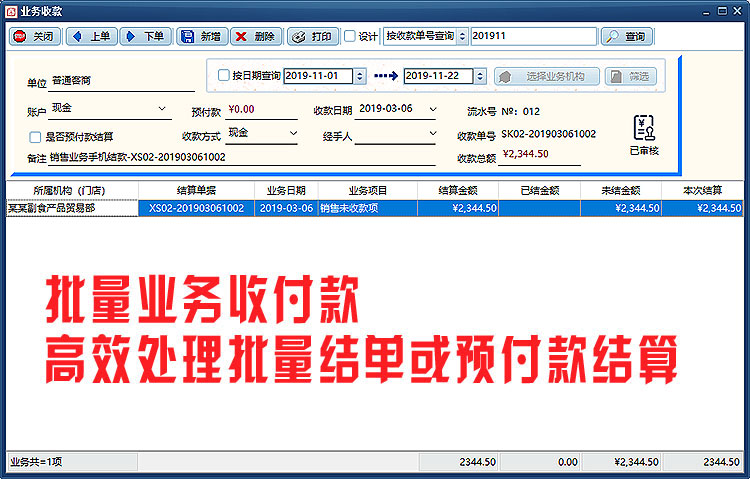Click the 未结金额 column header
The width and height of the screenshot is (750, 479).
pos(621,190)
